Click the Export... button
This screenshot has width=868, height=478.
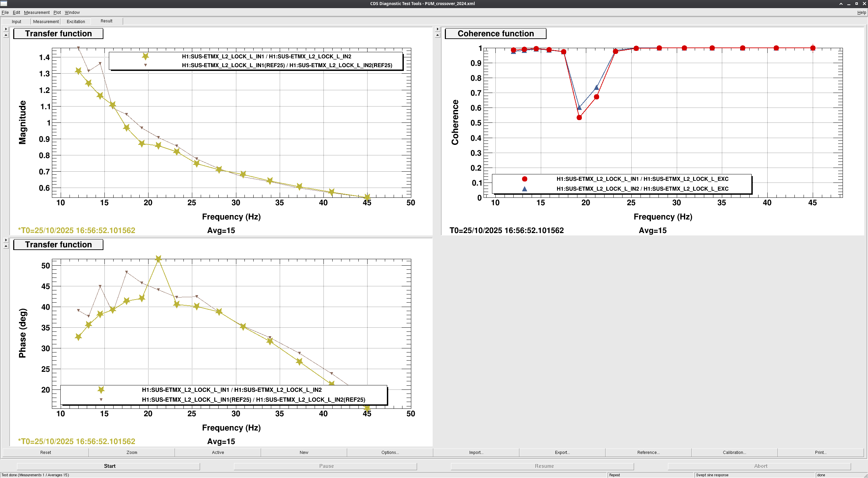click(562, 453)
